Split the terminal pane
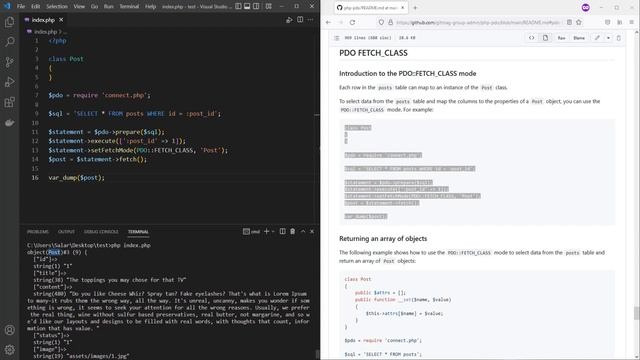This screenshot has width=640, height=360. click(x=282, y=231)
